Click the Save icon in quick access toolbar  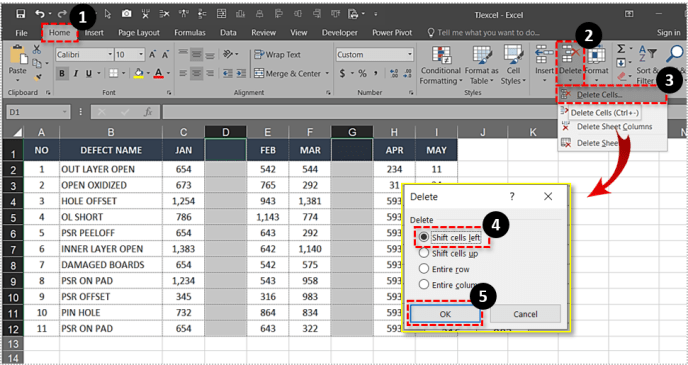(20, 14)
